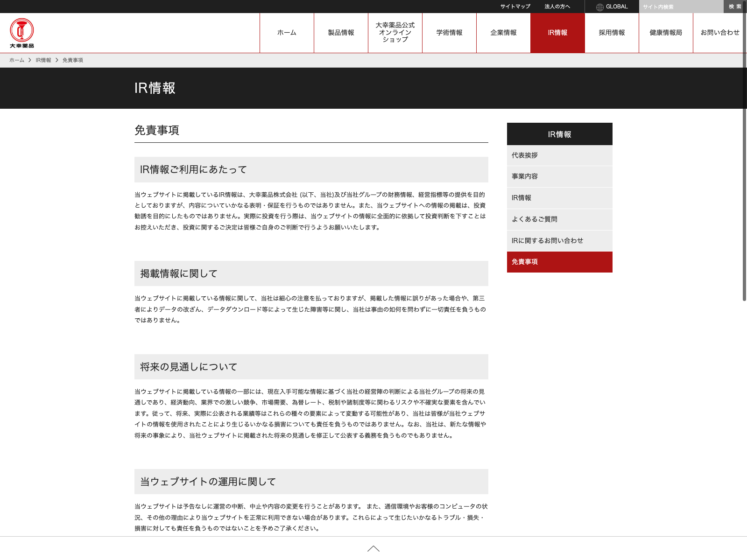Click お問い合わせ in the main navigation
Image resolution: width=747 pixels, height=560 pixels.
(x=719, y=33)
